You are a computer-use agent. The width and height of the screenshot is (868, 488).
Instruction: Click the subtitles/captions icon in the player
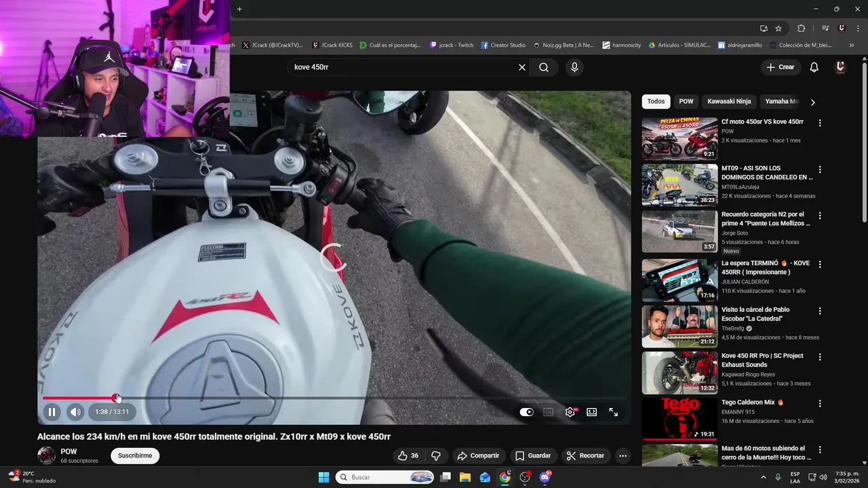(x=548, y=412)
